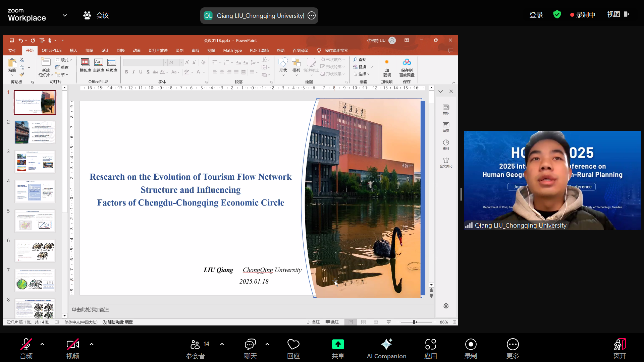Open the 更多 more options menu
Screen dimensions: 644x362
click(x=513, y=349)
